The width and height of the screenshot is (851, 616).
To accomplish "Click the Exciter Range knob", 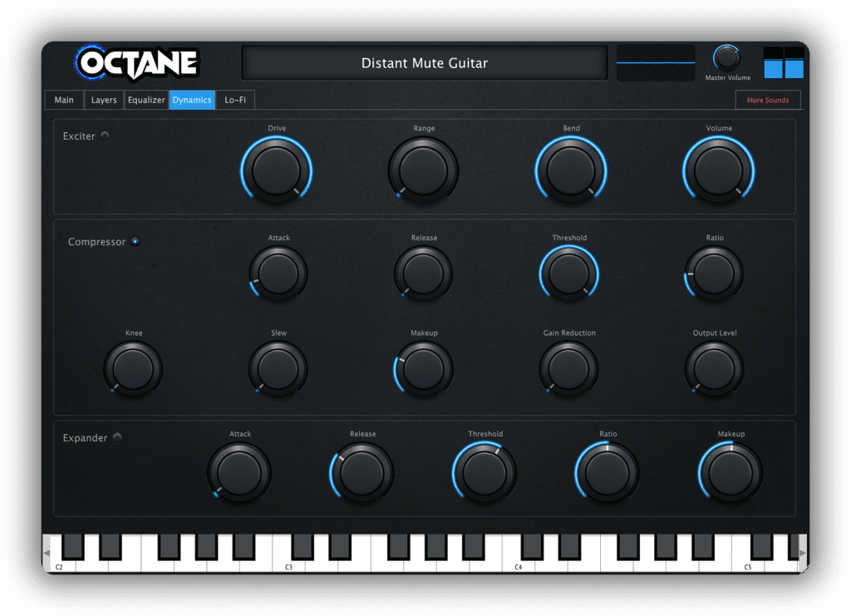I will coord(423,170).
